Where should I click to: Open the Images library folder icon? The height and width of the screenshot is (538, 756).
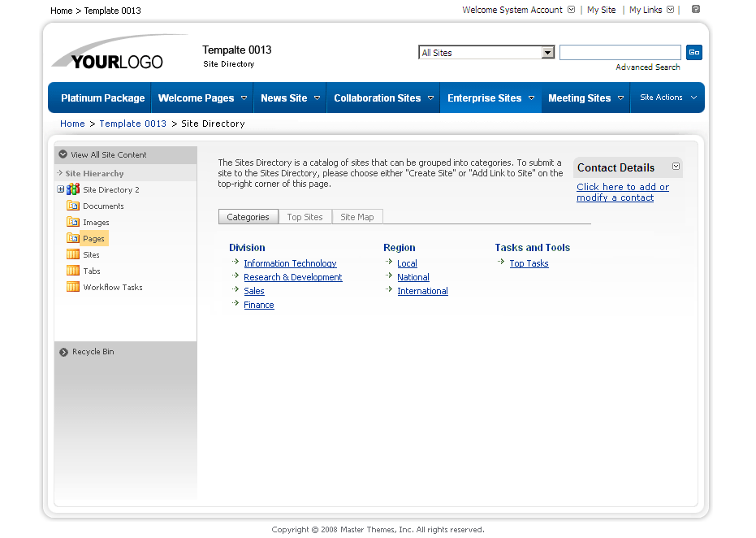[x=73, y=223]
